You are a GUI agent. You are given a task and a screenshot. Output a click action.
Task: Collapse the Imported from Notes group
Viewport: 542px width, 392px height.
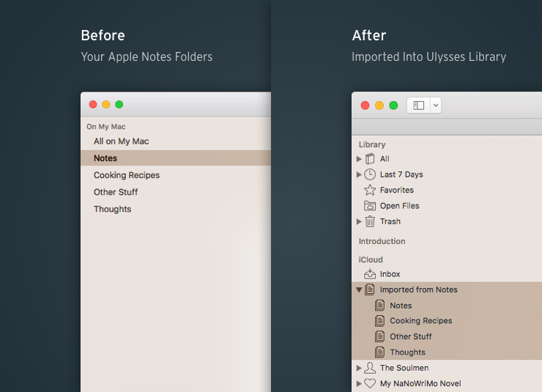(359, 289)
